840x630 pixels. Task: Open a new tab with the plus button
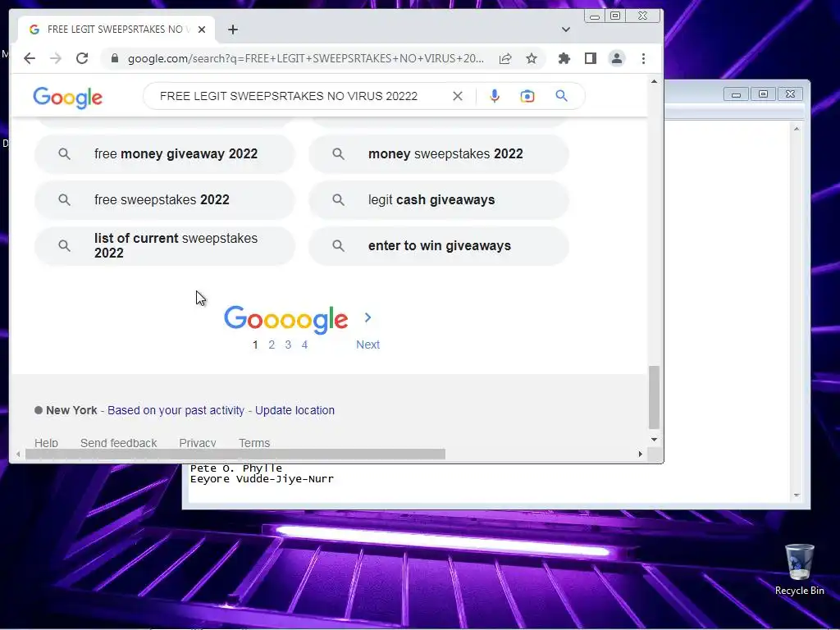tap(232, 30)
